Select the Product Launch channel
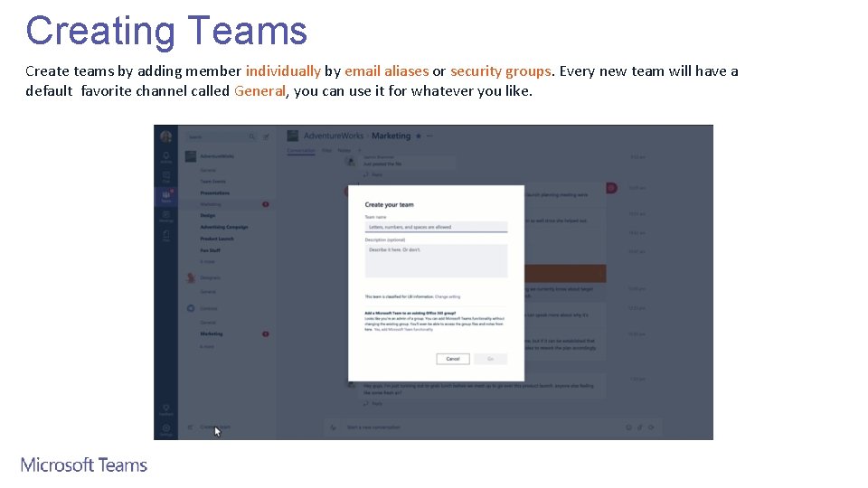868x488 pixels. tap(217, 239)
